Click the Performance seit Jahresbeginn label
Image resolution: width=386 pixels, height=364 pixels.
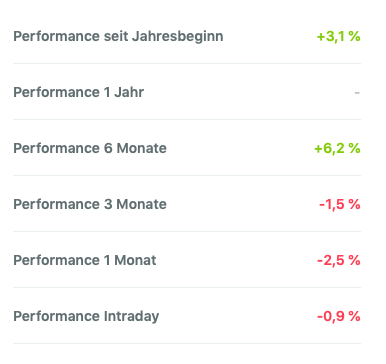[118, 36]
